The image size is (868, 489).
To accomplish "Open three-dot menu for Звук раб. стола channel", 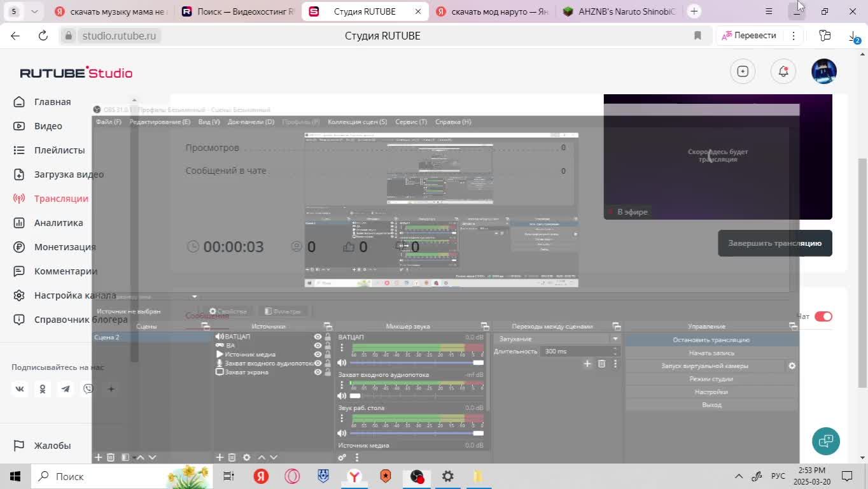I will click(342, 418).
